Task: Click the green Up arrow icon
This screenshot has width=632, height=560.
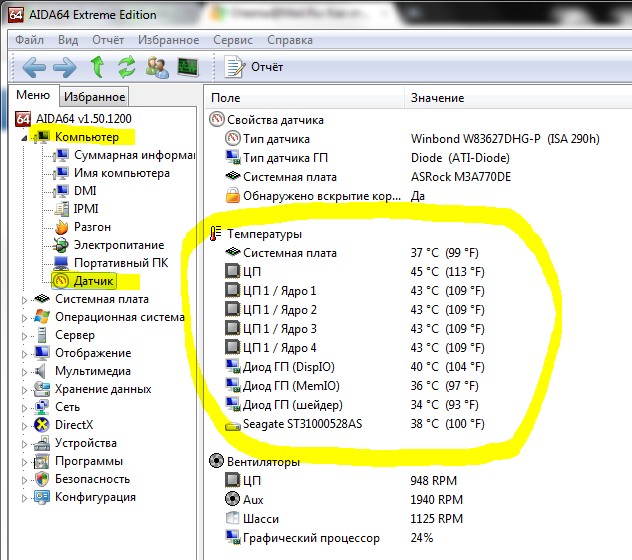Action: point(98,68)
